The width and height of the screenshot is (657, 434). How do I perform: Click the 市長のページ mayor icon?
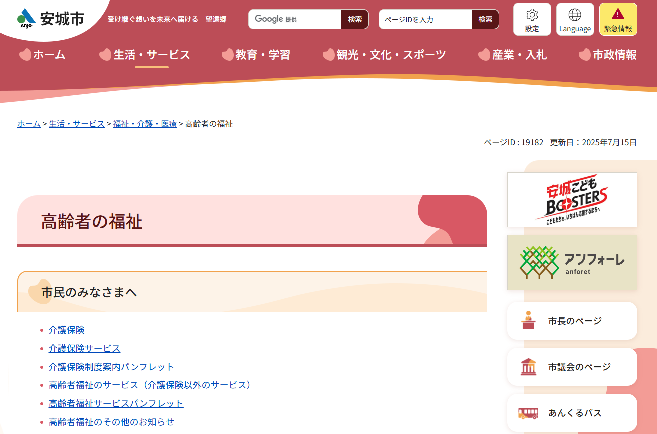tap(528, 321)
